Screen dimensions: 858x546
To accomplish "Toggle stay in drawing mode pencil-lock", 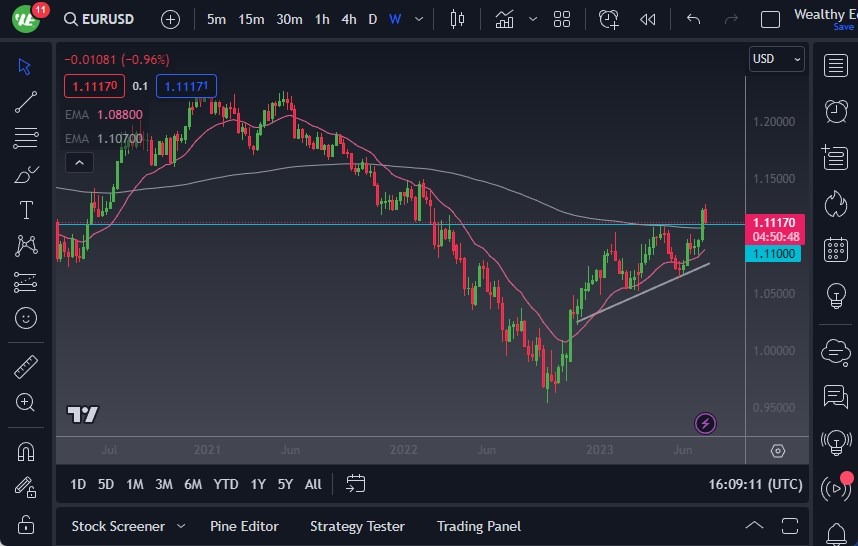I will 26,487.
